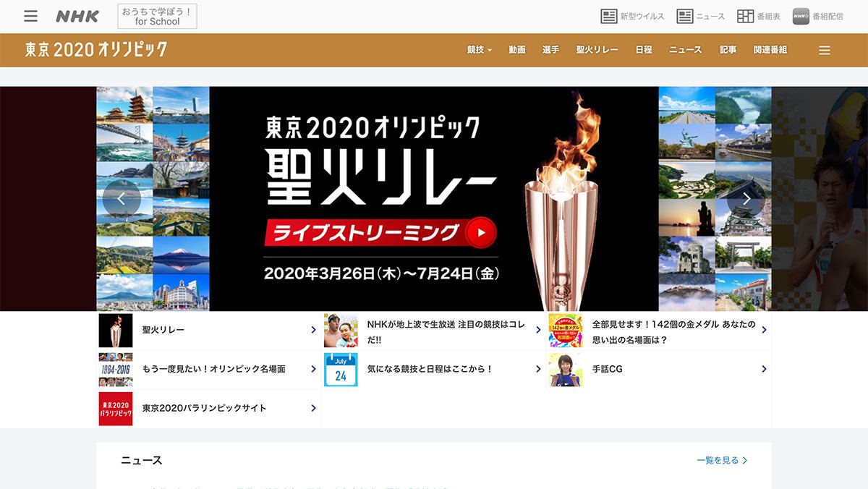Open the 動画 menu item
The width and height of the screenshot is (868, 489).
point(517,50)
